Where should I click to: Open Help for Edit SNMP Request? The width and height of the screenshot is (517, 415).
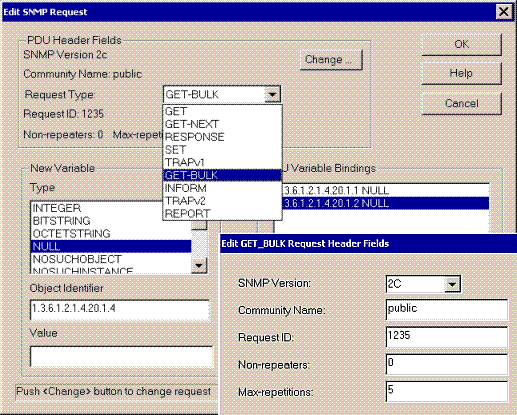point(461,73)
